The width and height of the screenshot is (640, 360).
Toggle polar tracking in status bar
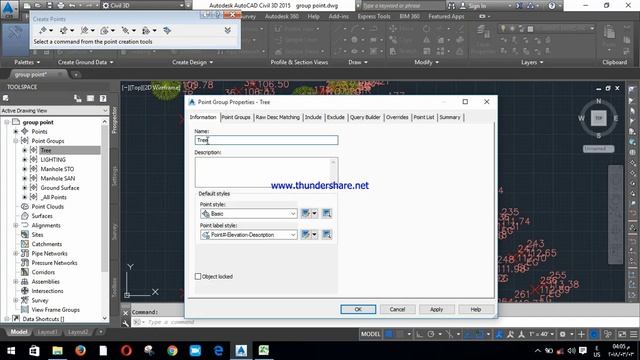pos(431,334)
